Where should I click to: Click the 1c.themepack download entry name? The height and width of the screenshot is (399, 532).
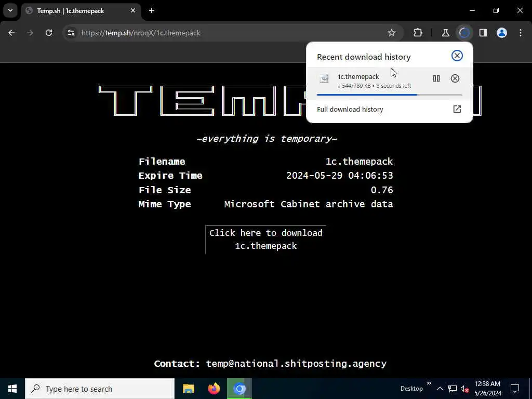click(x=358, y=77)
